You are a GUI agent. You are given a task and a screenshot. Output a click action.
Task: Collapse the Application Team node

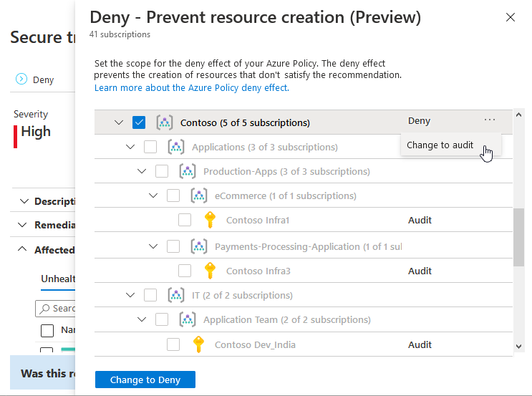pos(142,320)
